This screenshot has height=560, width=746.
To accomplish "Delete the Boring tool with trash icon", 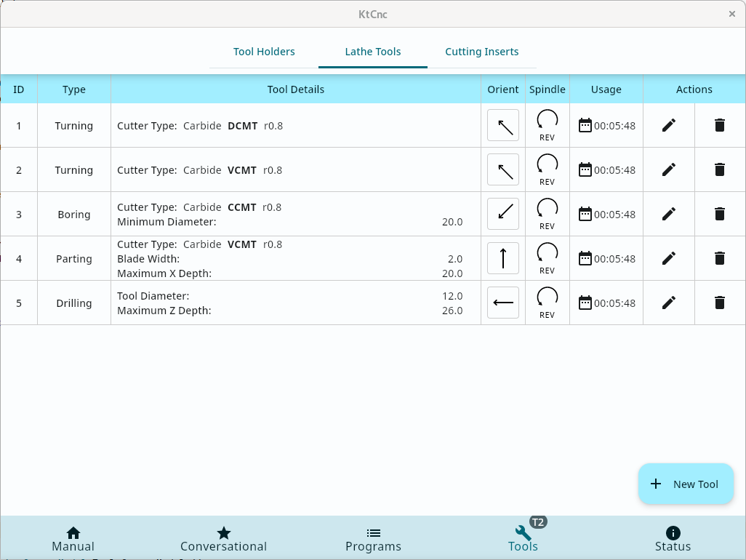I will pos(720,214).
